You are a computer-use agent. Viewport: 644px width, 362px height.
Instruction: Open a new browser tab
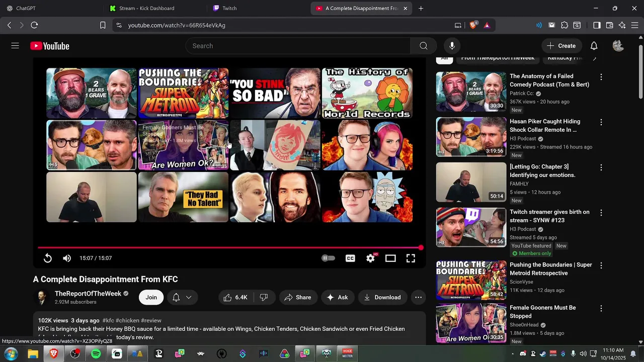click(x=421, y=8)
